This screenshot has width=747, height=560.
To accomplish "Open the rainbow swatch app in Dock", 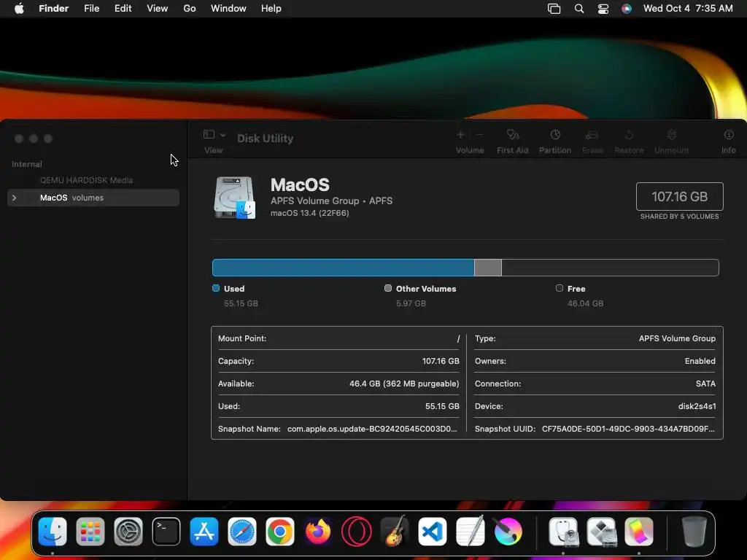I will pyautogui.click(x=639, y=532).
